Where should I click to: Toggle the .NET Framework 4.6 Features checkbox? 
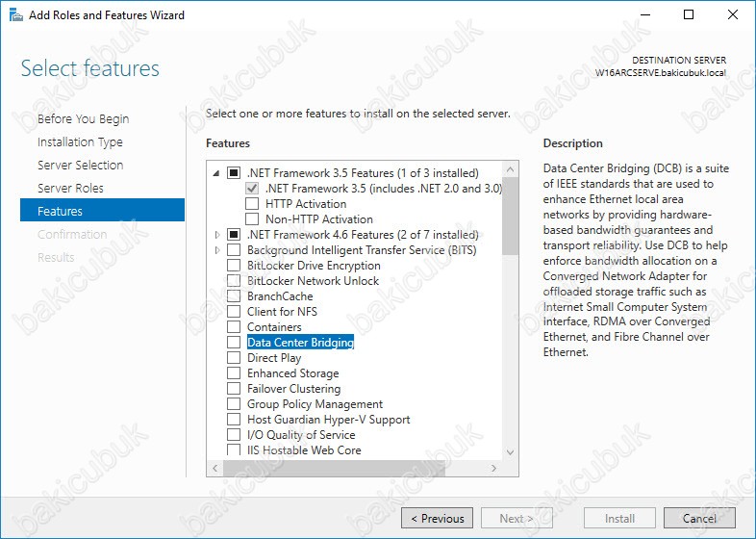[234, 235]
